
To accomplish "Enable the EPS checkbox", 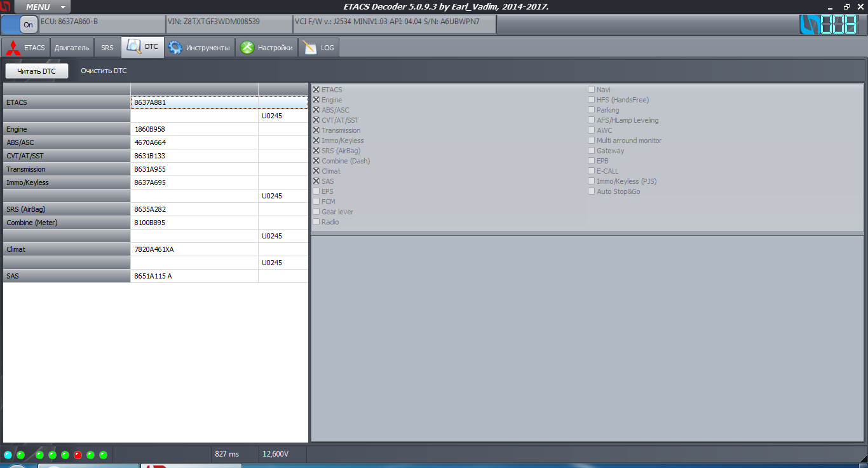I will coord(316,191).
